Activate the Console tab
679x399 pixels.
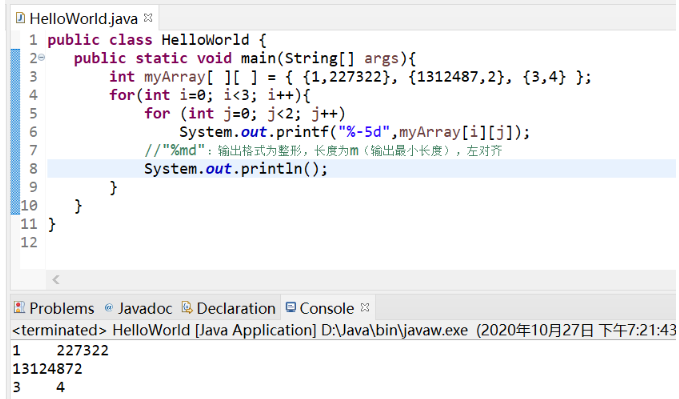(x=327, y=308)
